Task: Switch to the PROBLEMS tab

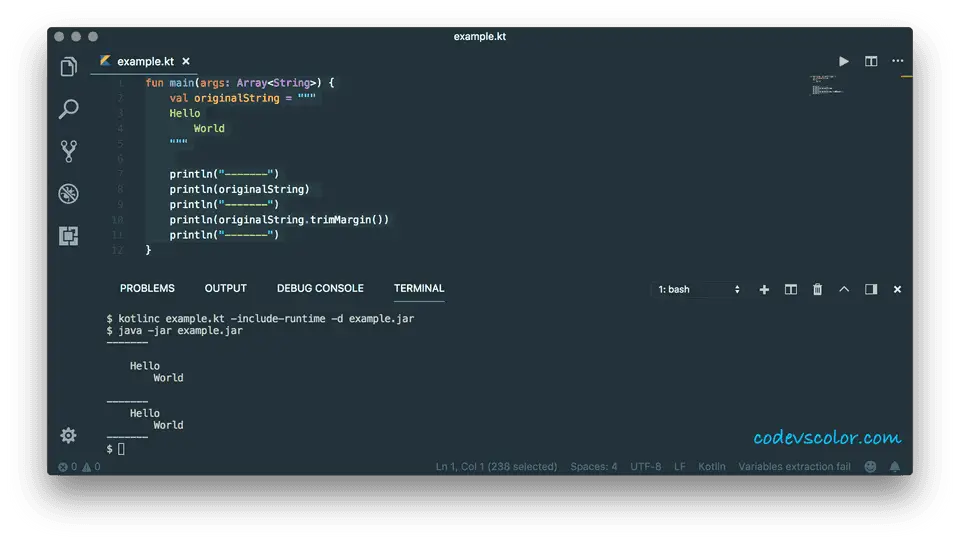Action: tap(147, 288)
